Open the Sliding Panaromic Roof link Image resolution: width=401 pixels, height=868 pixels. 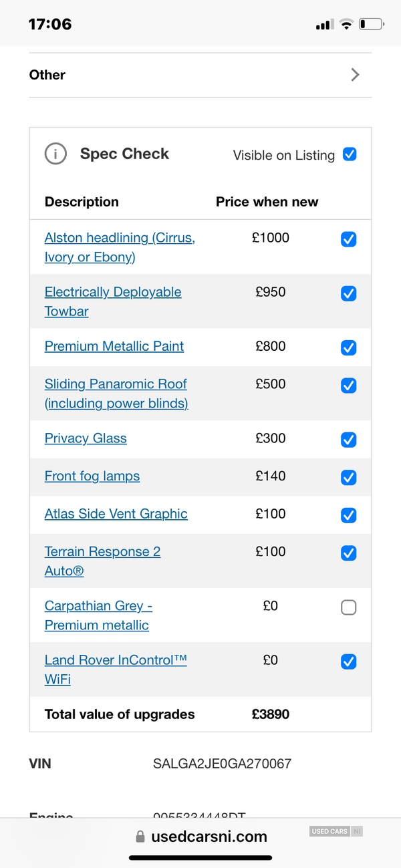coord(116,394)
